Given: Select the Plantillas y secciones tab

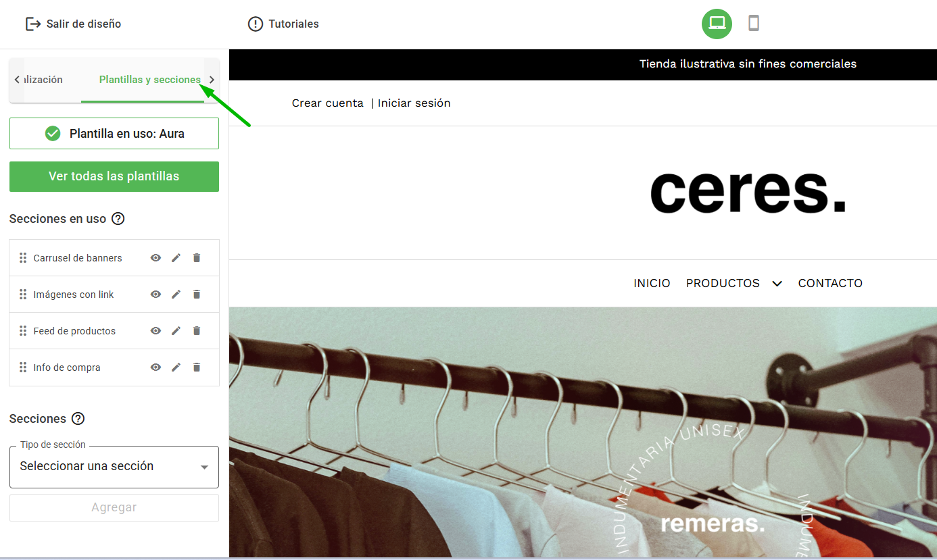Looking at the screenshot, I should pyautogui.click(x=149, y=80).
